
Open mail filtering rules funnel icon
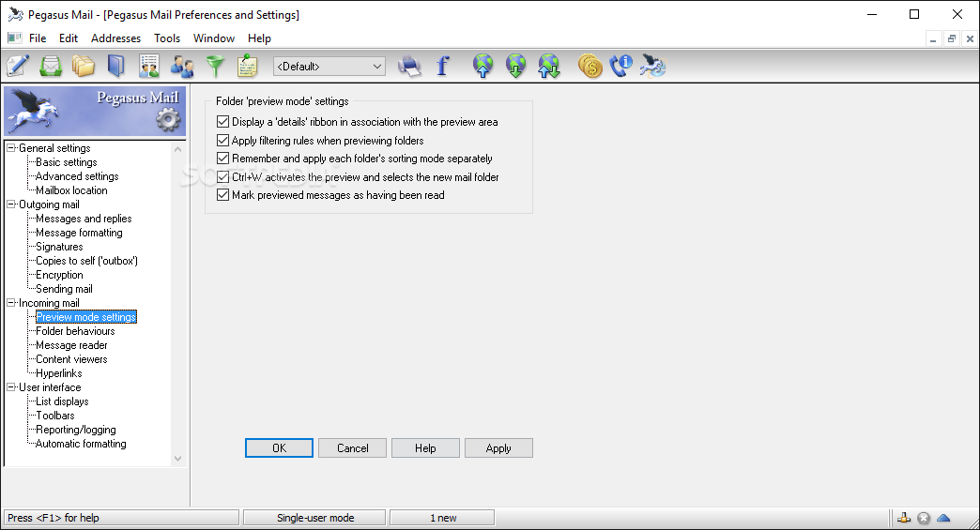point(215,66)
